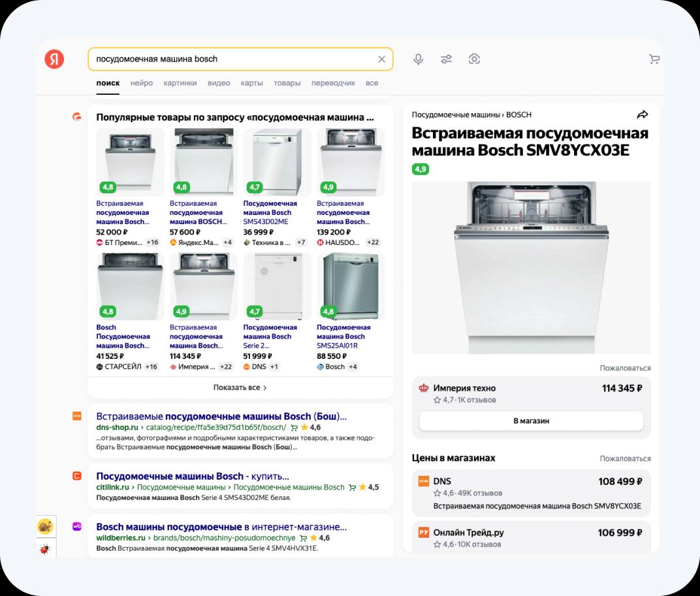700x596 pixels.
Task: Open product thumbnail priced 52 000 ₽
Action: coord(131,161)
